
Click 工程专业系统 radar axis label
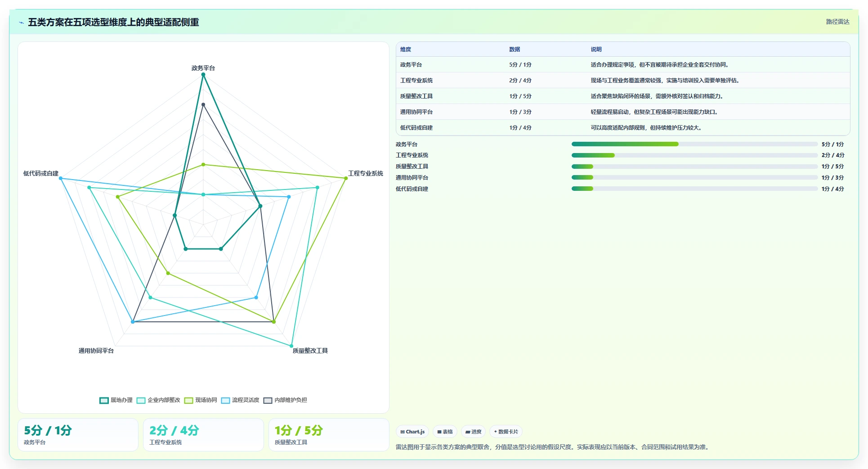[x=366, y=173]
